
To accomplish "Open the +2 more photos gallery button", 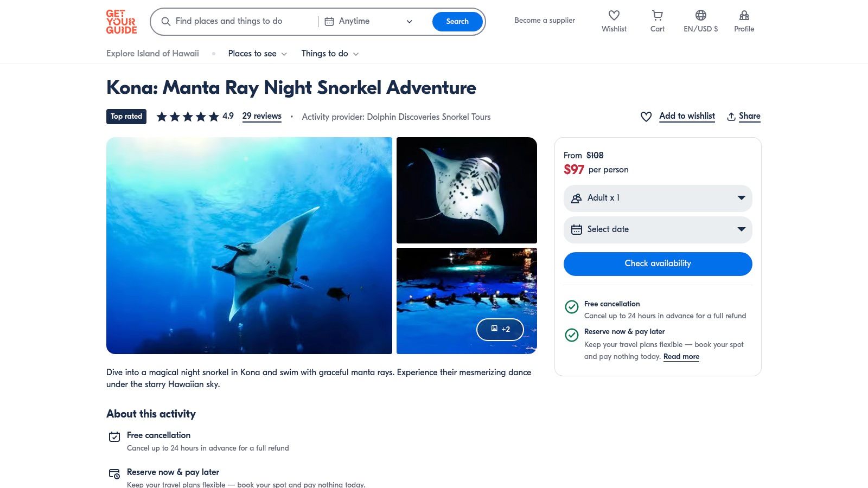I will coord(500,329).
